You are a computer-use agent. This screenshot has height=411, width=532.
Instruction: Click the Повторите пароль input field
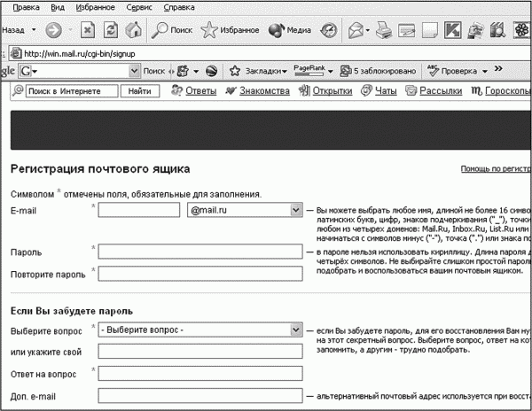pos(200,274)
